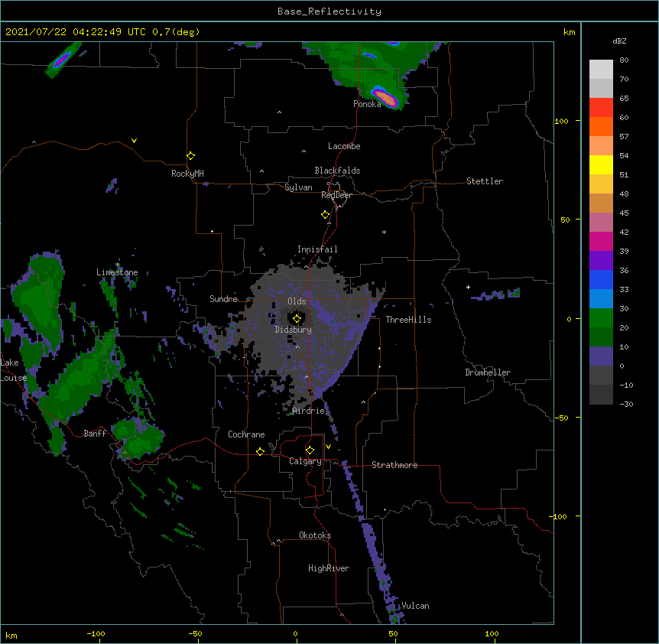Screen dimensions: 659x644
Task: Click the yellow diamond marker south of RedDeer
Action: coord(326,215)
